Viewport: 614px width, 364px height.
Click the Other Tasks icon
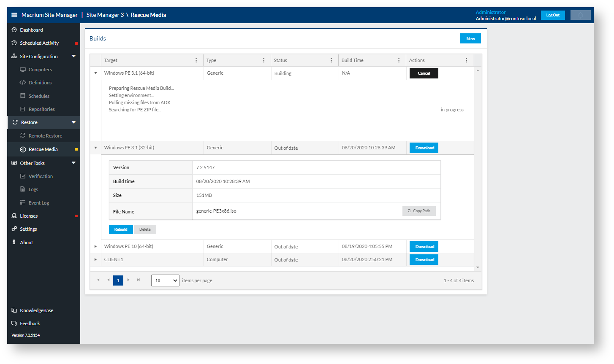pos(14,163)
